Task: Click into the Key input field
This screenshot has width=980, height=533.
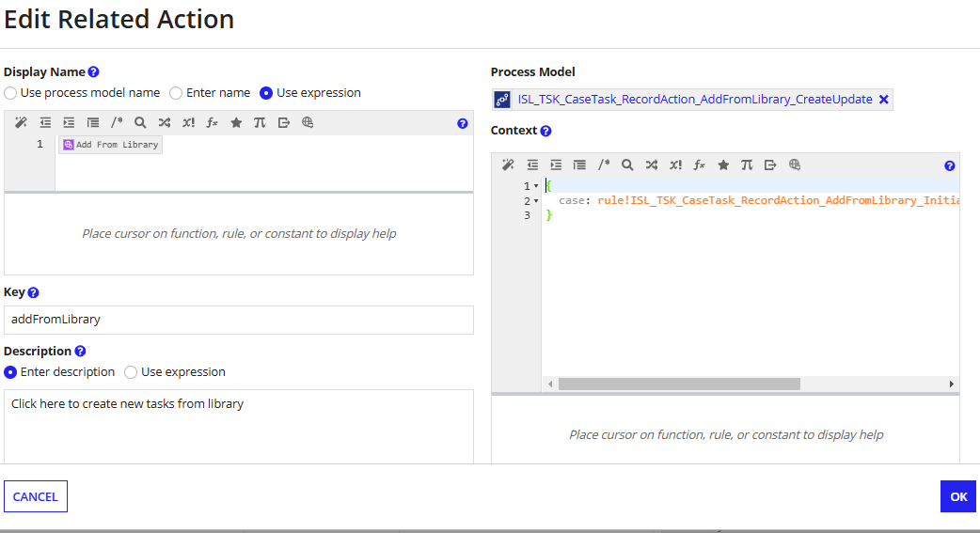Action: point(239,320)
